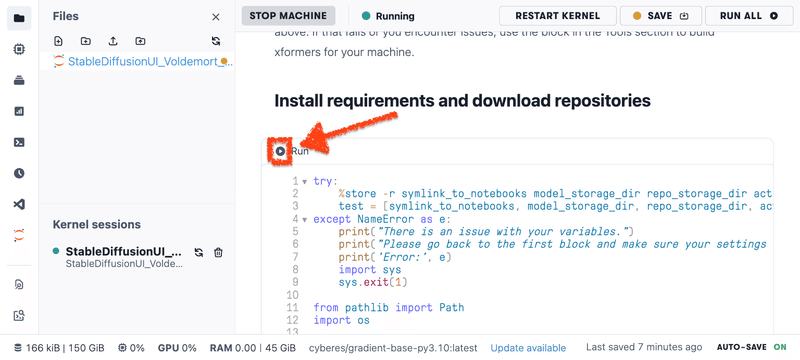Save the notebook with SAVE button
Image resolution: width=800 pixels, height=360 pixels.
pos(661,16)
